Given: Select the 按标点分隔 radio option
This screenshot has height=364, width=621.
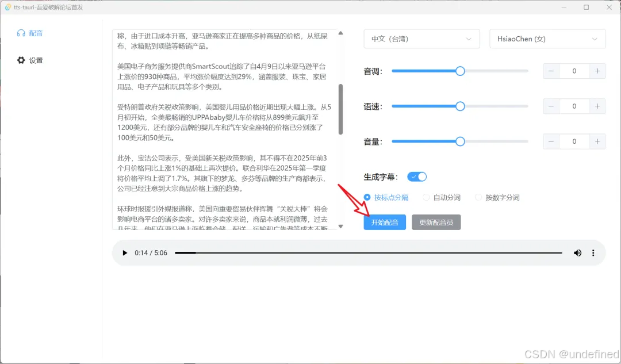Looking at the screenshot, I should [386, 197].
